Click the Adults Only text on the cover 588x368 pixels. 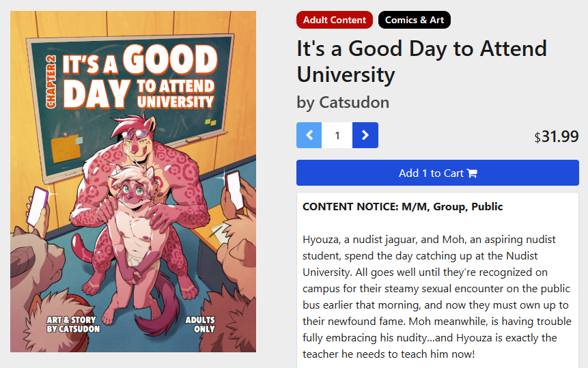(200, 324)
